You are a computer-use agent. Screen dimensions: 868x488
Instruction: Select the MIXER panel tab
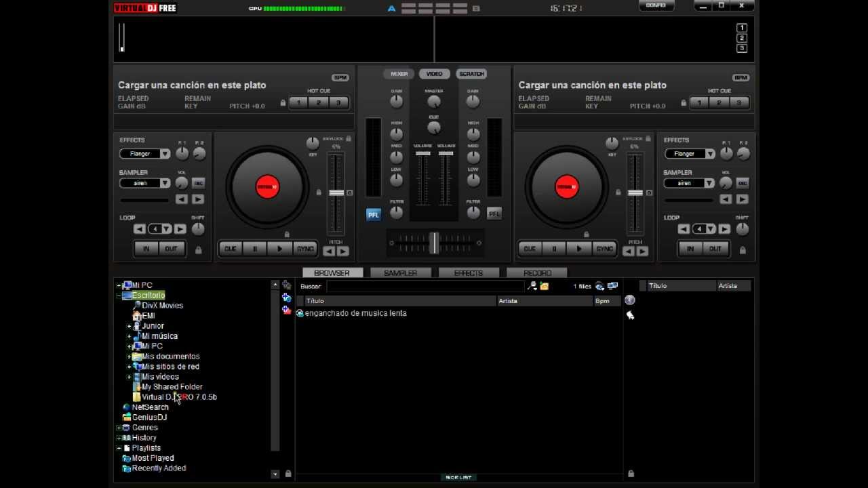(399, 74)
